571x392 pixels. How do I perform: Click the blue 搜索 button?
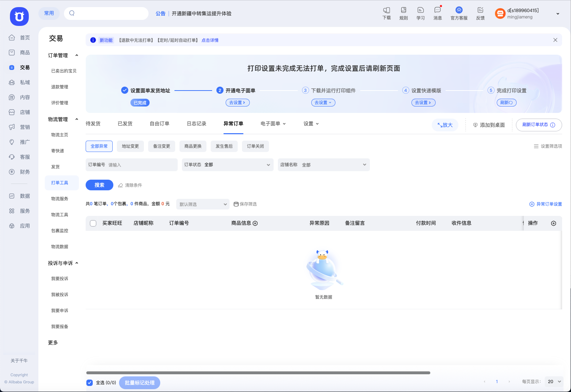click(99, 185)
